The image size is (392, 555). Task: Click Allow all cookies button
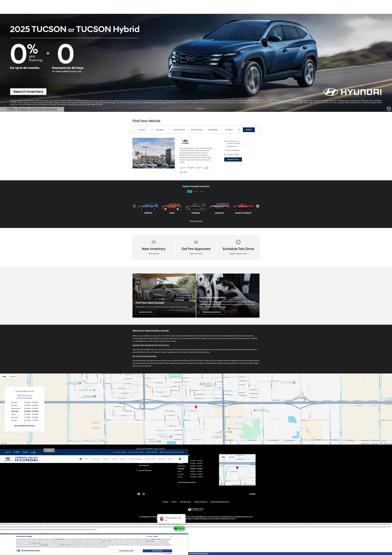(x=157, y=551)
